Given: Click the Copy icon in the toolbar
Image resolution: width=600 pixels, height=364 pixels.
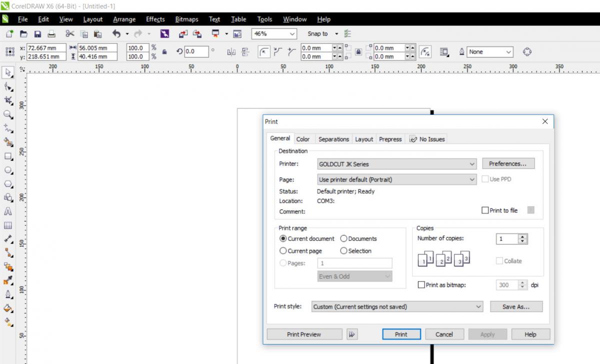Looking at the screenshot, I should click(x=84, y=34).
